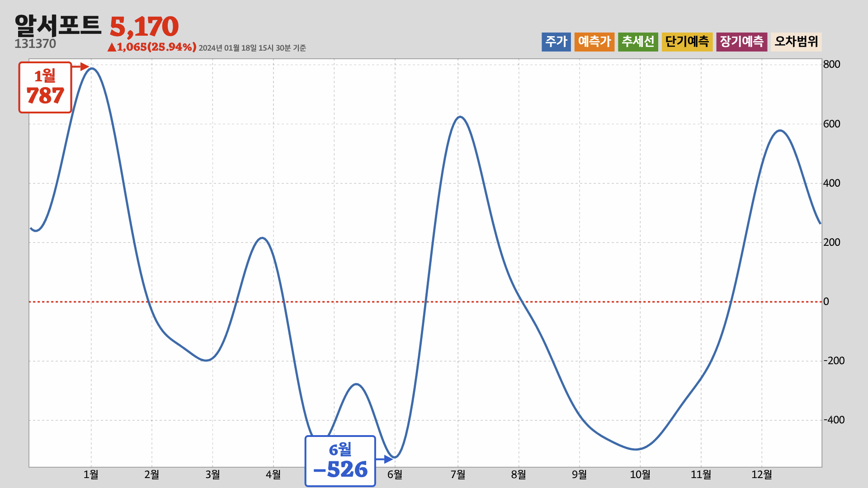Click the 9월 x-axis label
868x488 pixels.
pos(580,474)
